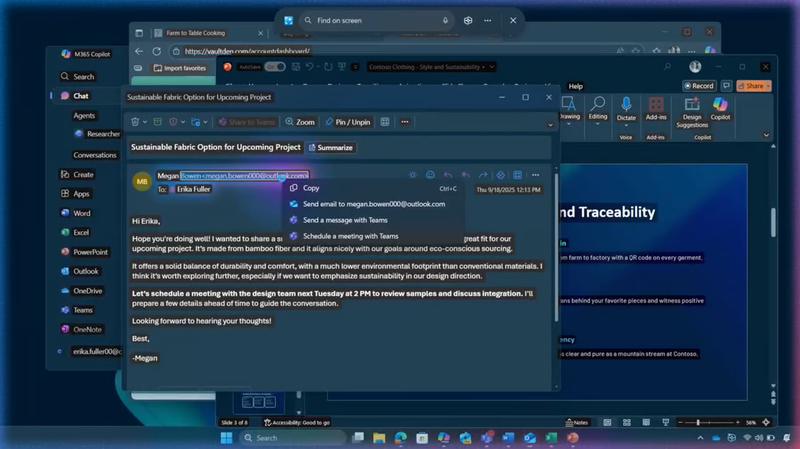Viewport: 800px width, 449px height.
Task: Open the Researcher agent
Action: tap(98, 134)
